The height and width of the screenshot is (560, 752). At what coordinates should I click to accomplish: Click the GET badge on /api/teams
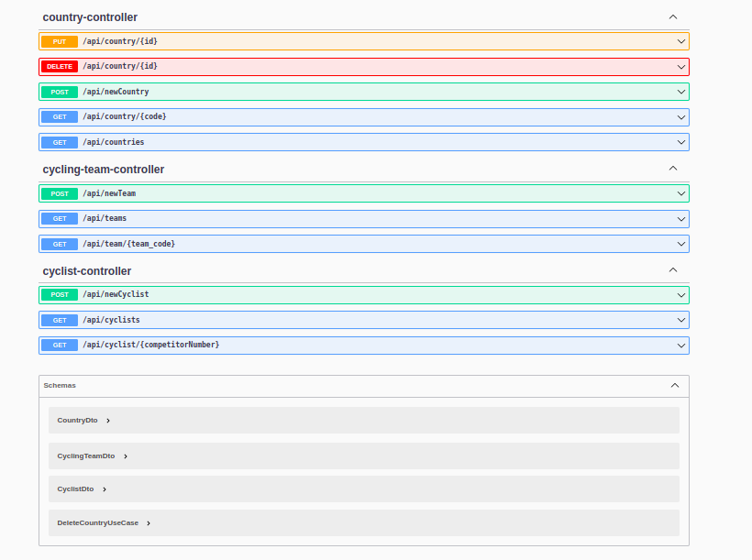pyautogui.click(x=59, y=218)
